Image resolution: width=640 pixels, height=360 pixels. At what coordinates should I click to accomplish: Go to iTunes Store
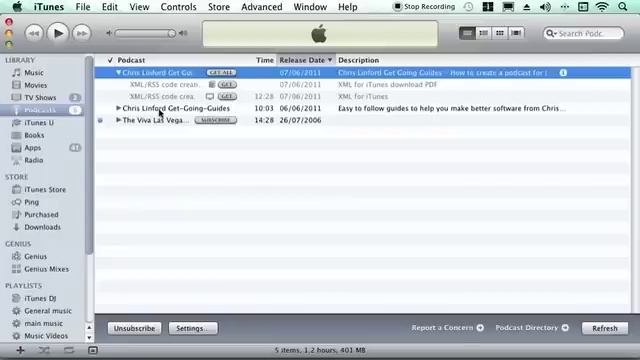coord(45,189)
